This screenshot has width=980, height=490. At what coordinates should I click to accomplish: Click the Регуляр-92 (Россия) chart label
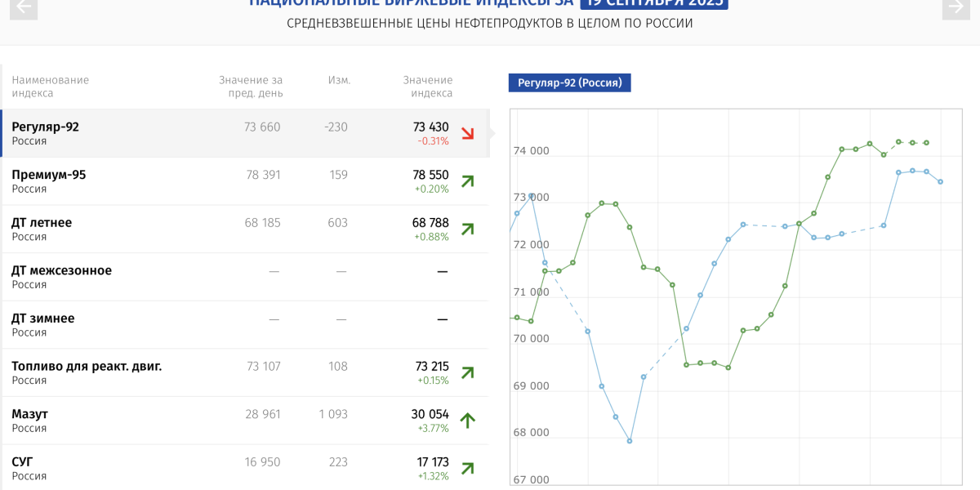(570, 82)
